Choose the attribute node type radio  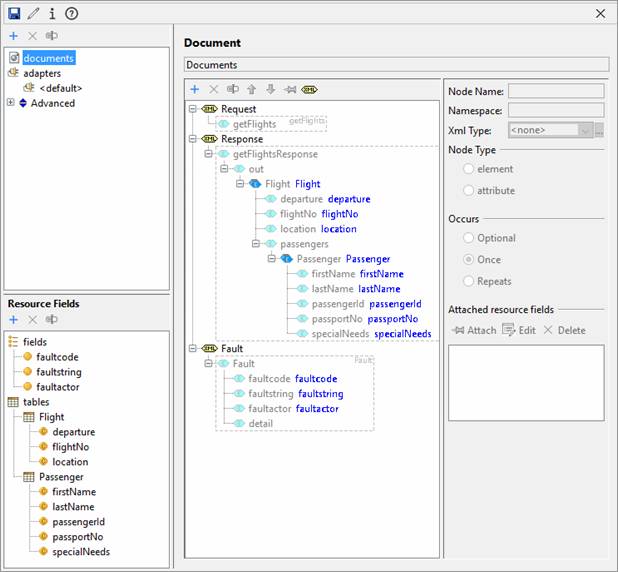tap(469, 190)
